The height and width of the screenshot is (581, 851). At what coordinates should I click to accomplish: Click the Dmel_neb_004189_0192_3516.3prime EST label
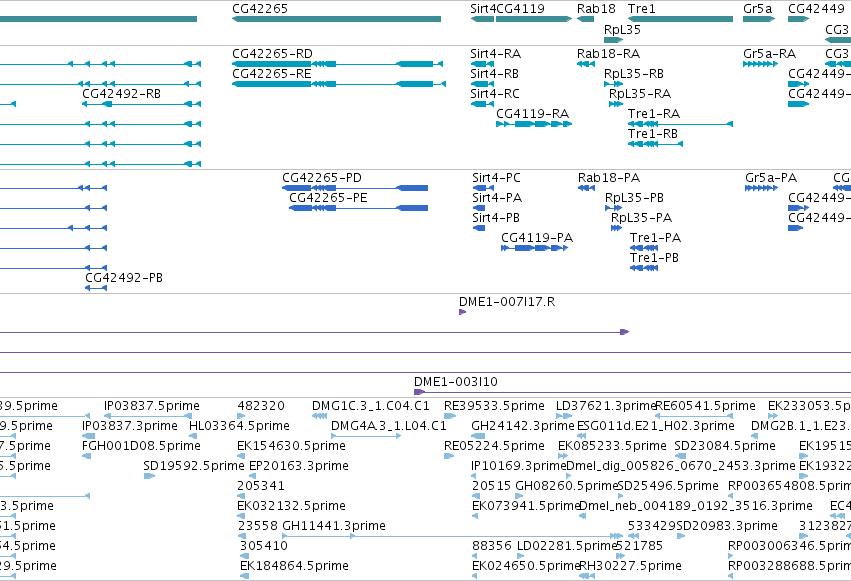point(696,506)
